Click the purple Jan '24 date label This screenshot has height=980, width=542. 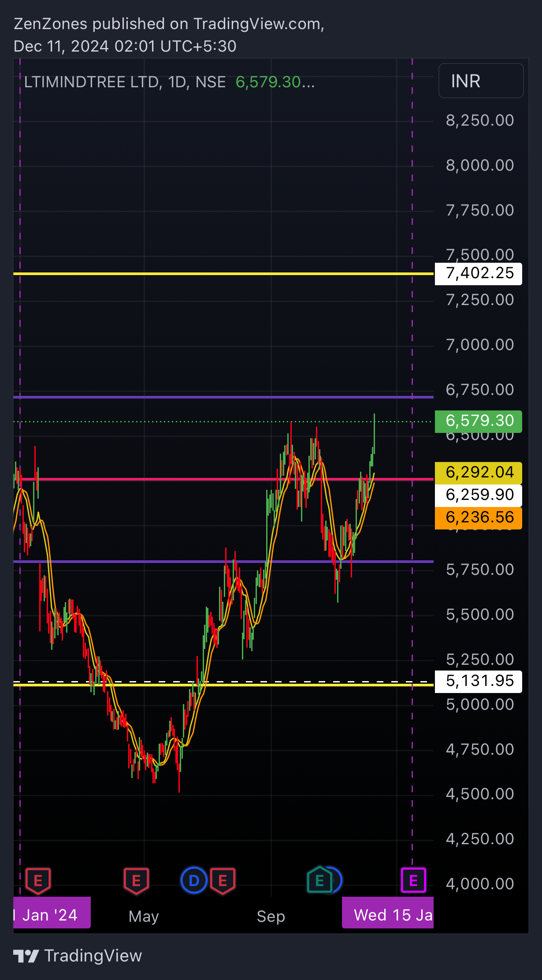tap(52, 912)
